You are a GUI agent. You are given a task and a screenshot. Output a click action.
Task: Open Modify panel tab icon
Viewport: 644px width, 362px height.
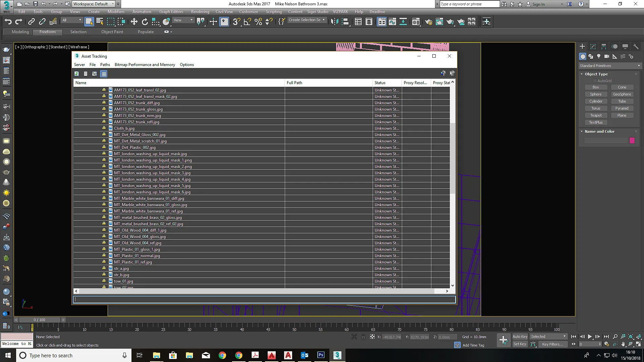[x=593, y=47]
